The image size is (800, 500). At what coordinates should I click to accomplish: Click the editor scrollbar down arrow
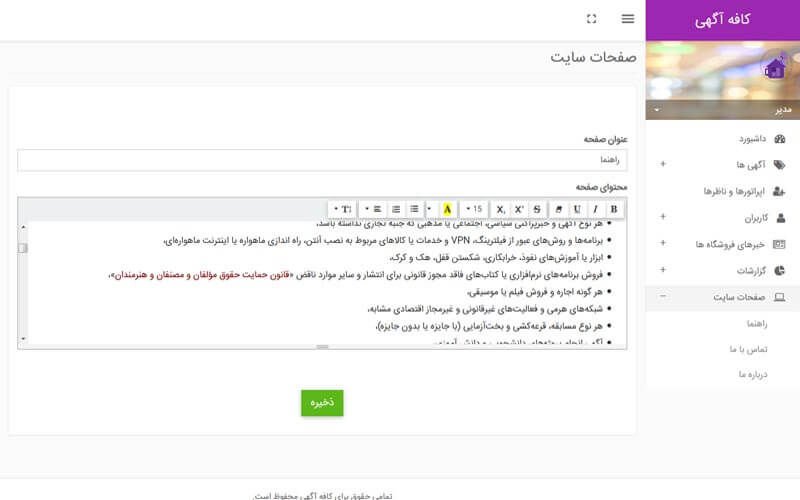click(x=23, y=339)
